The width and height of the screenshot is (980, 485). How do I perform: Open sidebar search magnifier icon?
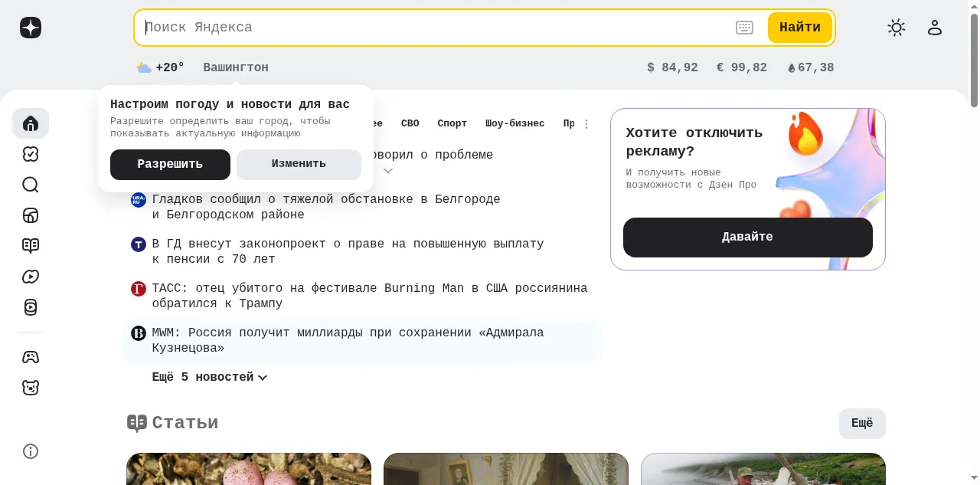point(31,185)
